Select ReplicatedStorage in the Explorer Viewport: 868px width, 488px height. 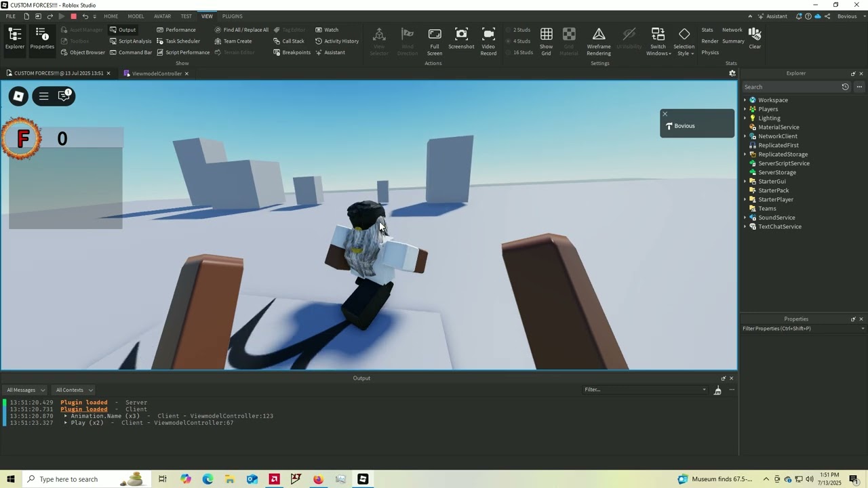coord(783,155)
